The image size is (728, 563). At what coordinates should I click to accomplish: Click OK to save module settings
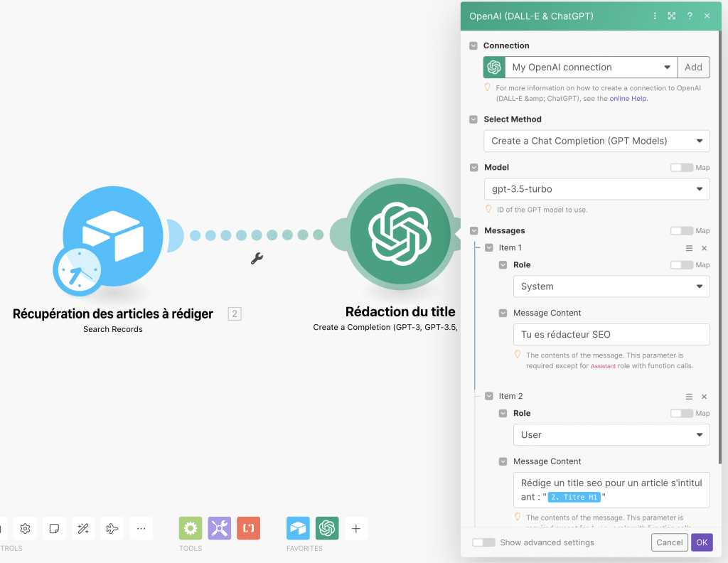[702, 542]
